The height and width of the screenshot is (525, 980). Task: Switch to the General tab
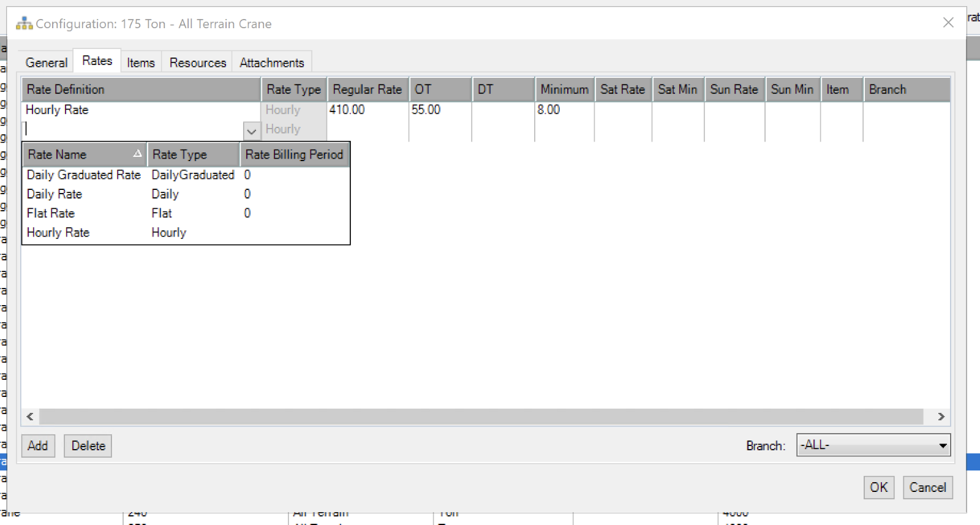click(46, 62)
